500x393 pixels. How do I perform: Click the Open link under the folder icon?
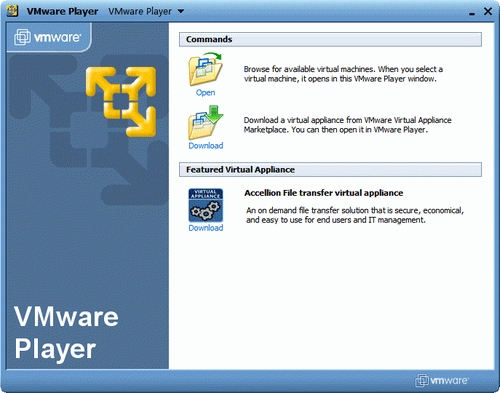coord(205,92)
